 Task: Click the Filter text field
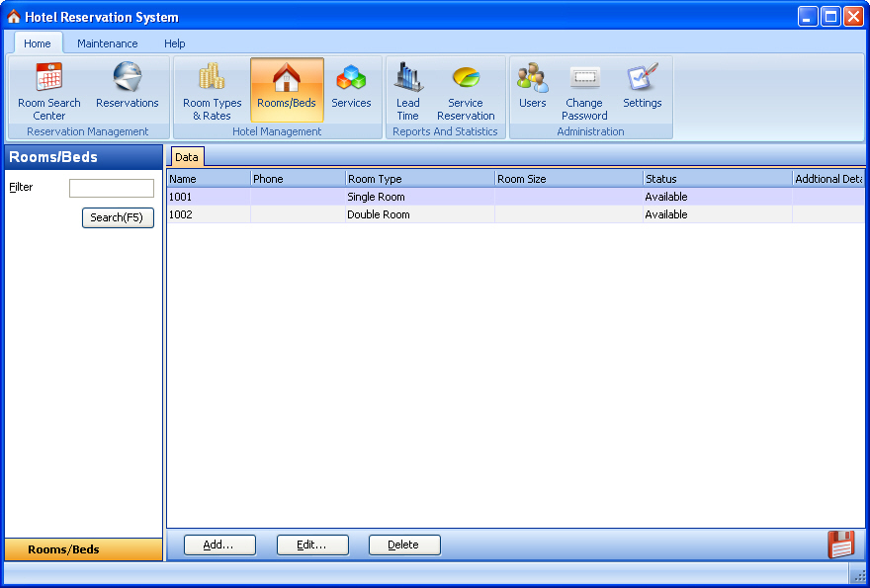point(112,188)
